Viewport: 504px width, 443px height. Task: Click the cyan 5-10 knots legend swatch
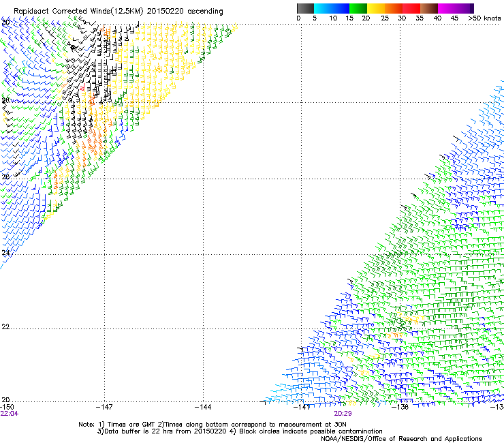[323, 8]
